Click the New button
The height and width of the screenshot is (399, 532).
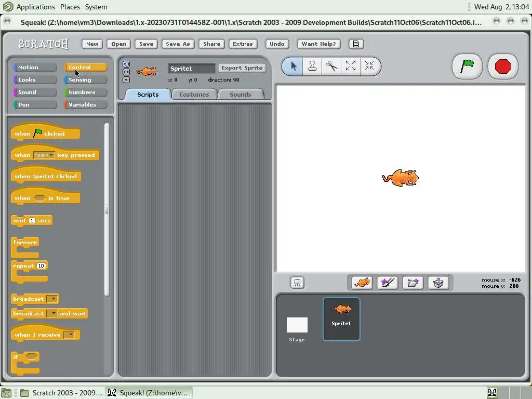click(92, 44)
